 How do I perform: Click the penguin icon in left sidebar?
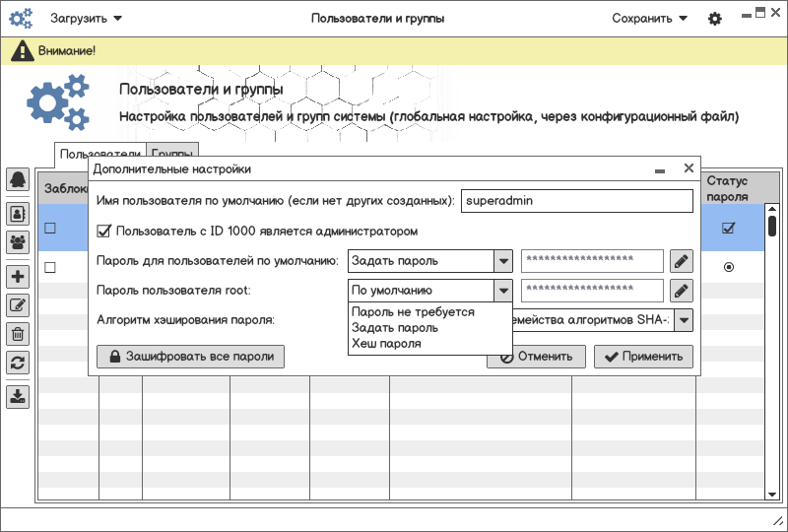pos(18,179)
